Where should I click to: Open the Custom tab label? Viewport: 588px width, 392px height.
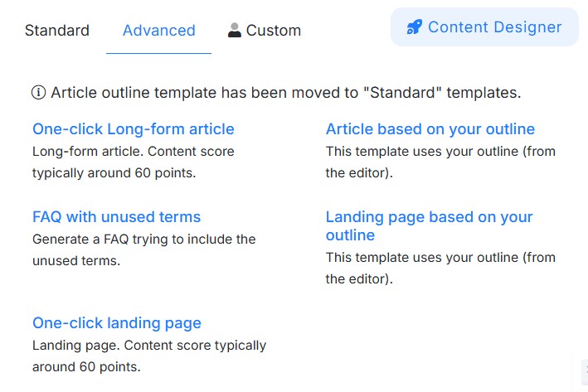tap(273, 31)
